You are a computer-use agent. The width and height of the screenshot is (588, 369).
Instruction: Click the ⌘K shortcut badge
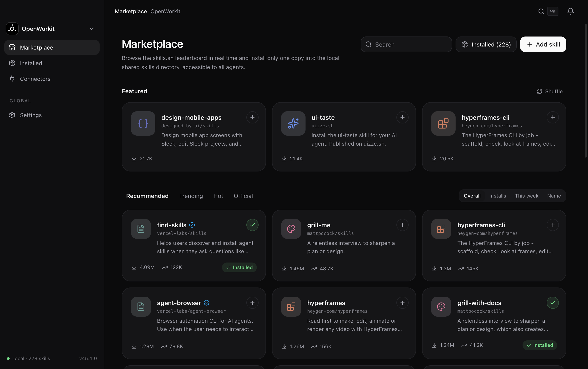pos(553,11)
